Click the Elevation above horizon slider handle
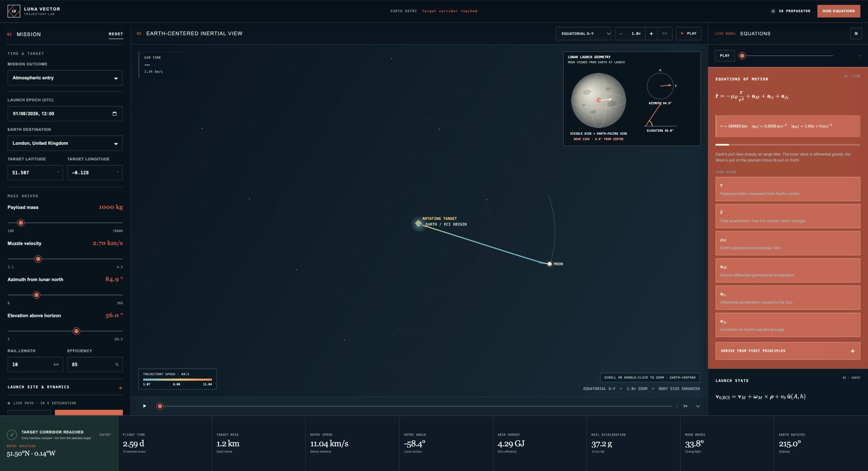Image resolution: width=868 pixels, height=471 pixels. (76, 331)
